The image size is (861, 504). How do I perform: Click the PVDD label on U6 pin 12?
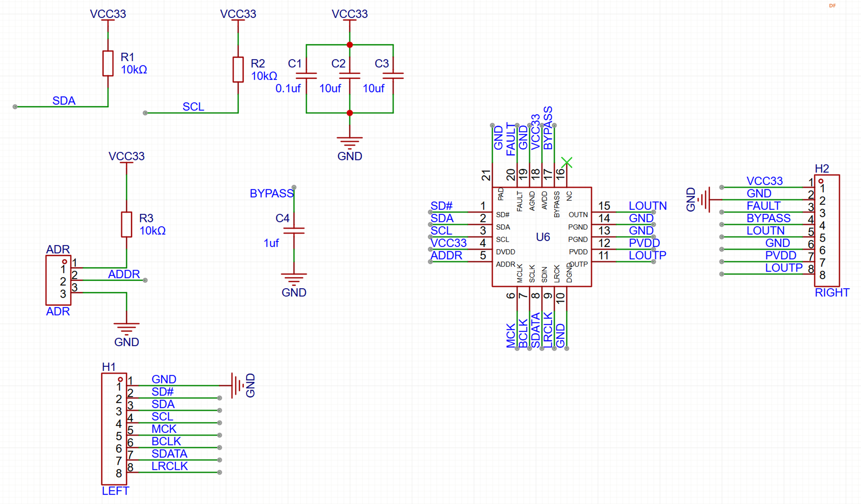pyautogui.click(x=644, y=243)
